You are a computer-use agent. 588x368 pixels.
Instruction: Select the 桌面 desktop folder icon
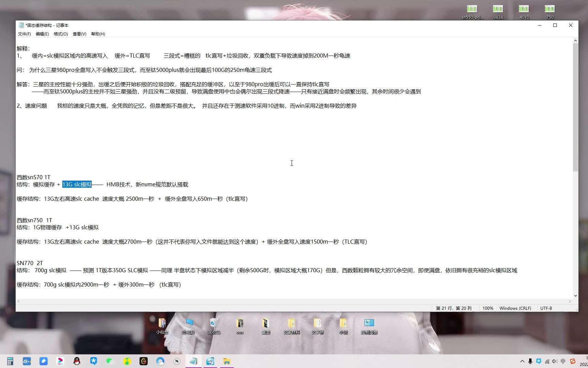(x=266, y=326)
